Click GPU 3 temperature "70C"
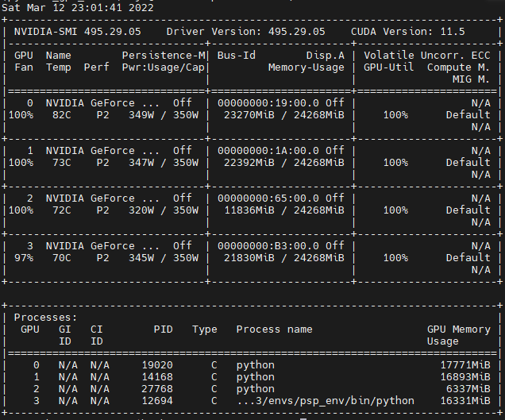 coord(62,258)
